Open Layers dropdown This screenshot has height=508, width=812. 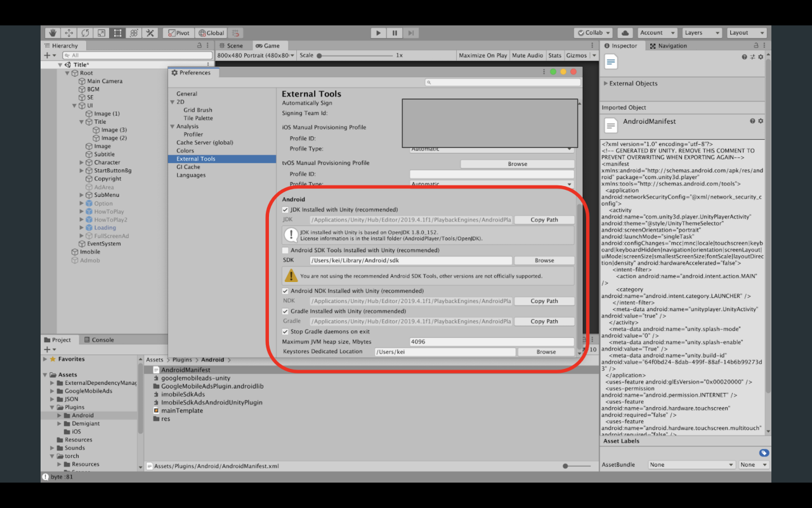[702, 33]
